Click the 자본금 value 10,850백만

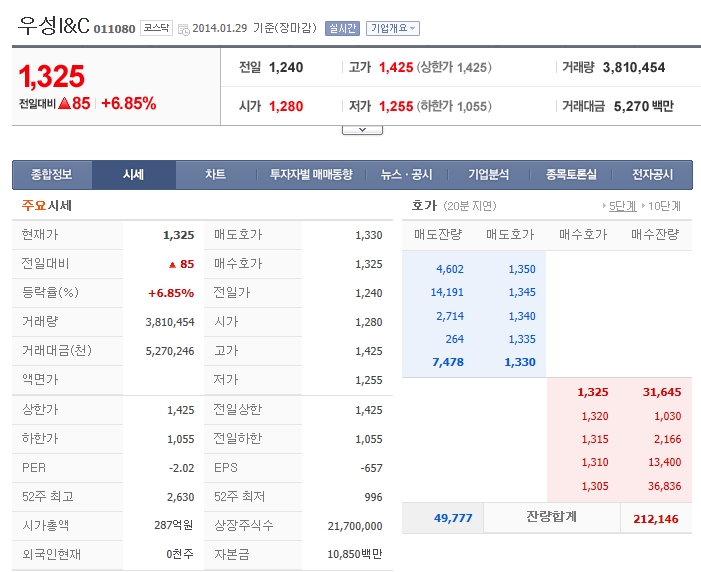point(355,555)
